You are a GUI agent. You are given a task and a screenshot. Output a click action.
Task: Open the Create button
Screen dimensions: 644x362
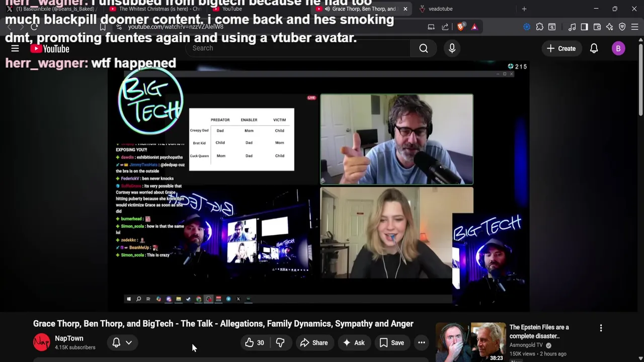tap(561, 48)
